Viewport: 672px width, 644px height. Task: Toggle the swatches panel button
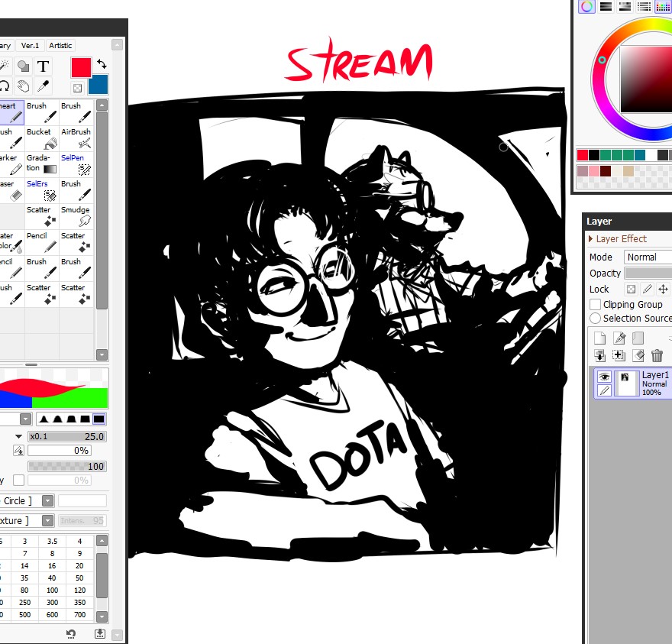(x=663, y=6)
